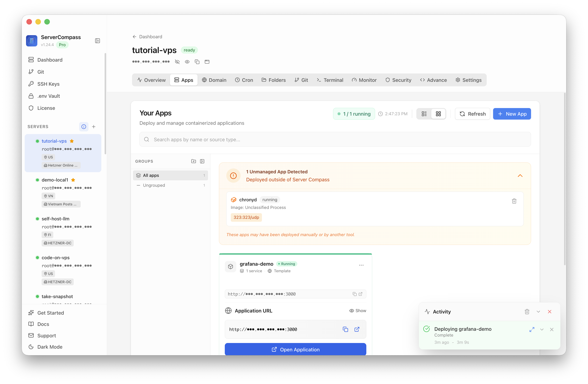This screenshot has height=384, width=588.
Task: Select the Ungrouped group
Action: [171, 185]
